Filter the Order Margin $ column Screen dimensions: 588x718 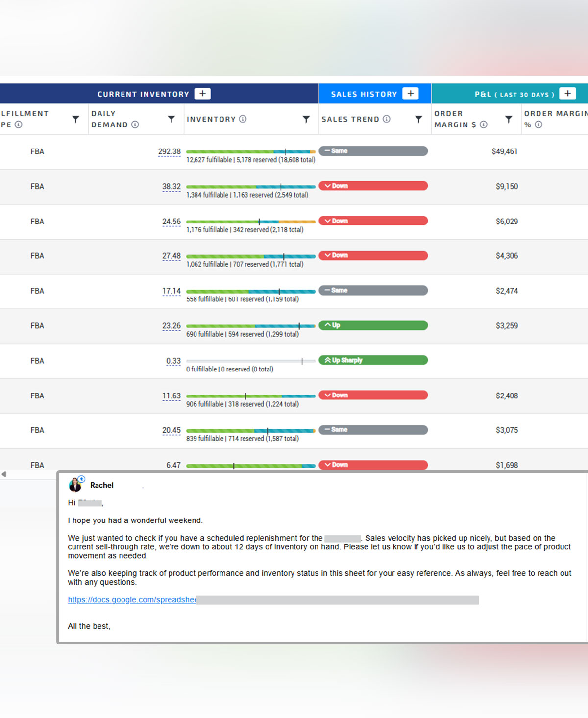tap(509, 119)
